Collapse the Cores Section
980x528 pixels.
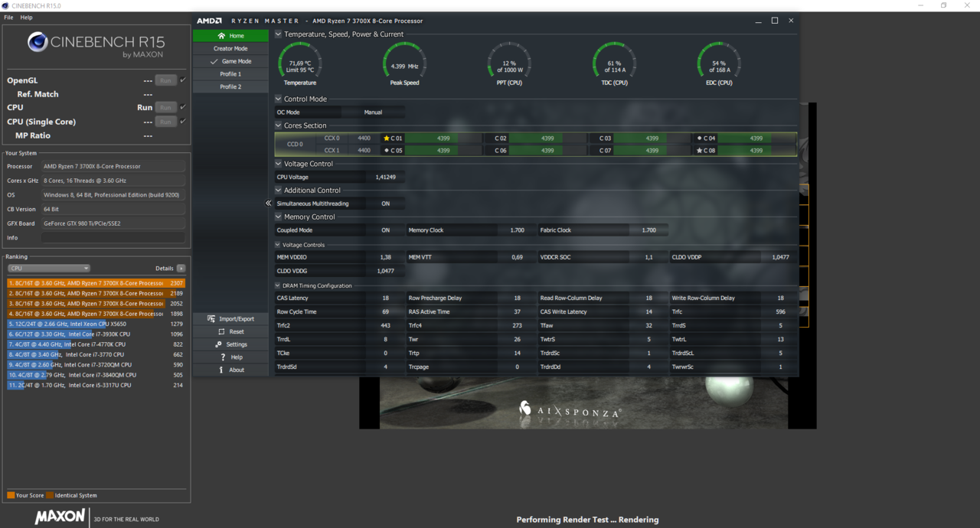[279, 125]
